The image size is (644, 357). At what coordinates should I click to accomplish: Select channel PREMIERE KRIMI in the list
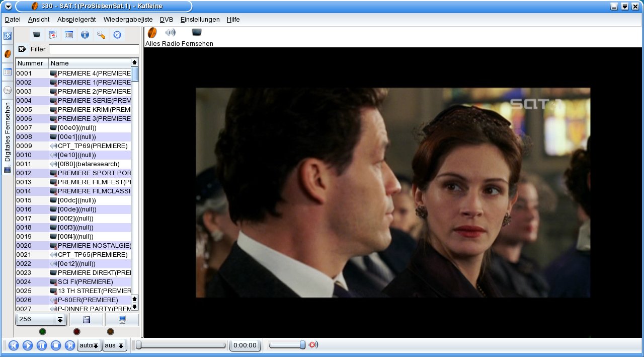click(94, 110)
